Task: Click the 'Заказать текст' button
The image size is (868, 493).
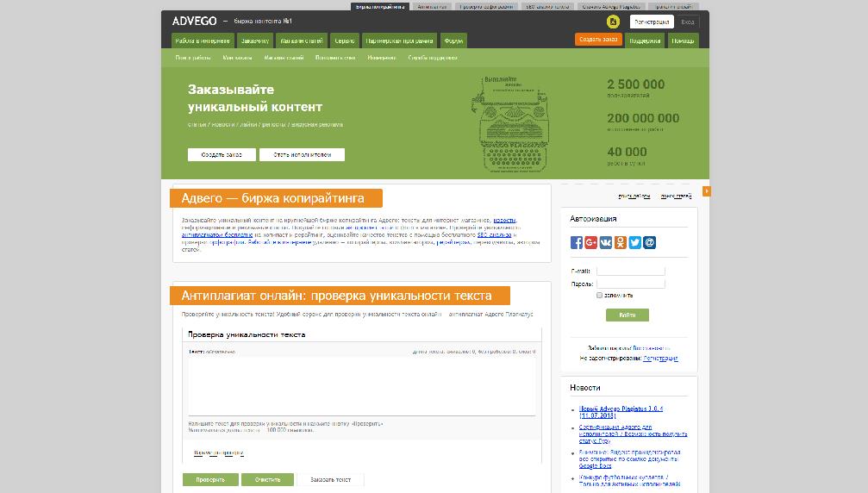Action: tap(330, 480)
